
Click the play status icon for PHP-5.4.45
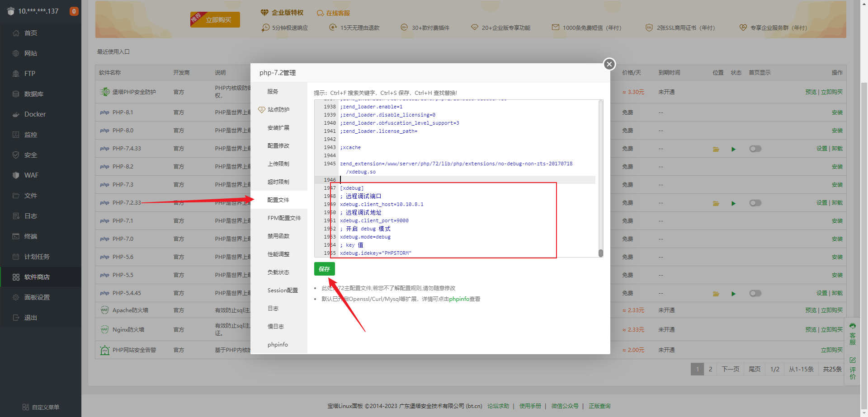tap(733, 294)
